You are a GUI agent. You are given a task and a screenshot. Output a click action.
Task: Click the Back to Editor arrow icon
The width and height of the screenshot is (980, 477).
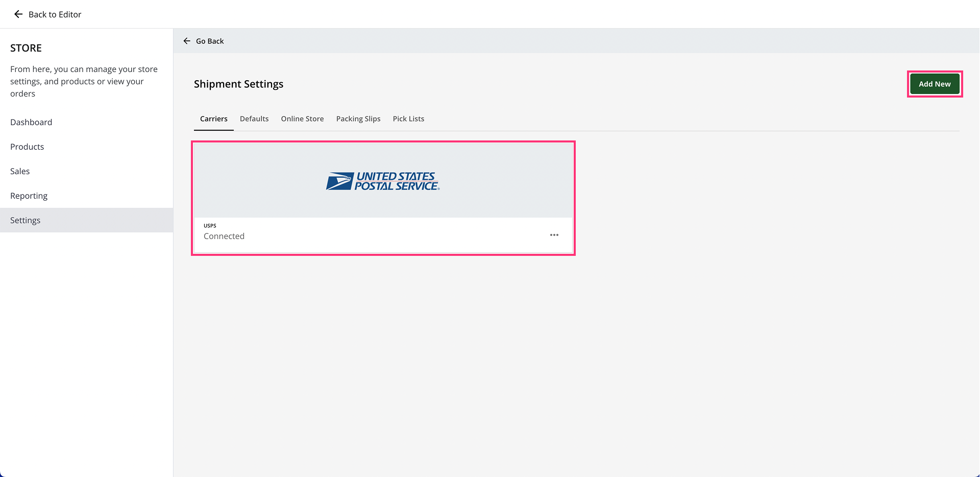18,14
